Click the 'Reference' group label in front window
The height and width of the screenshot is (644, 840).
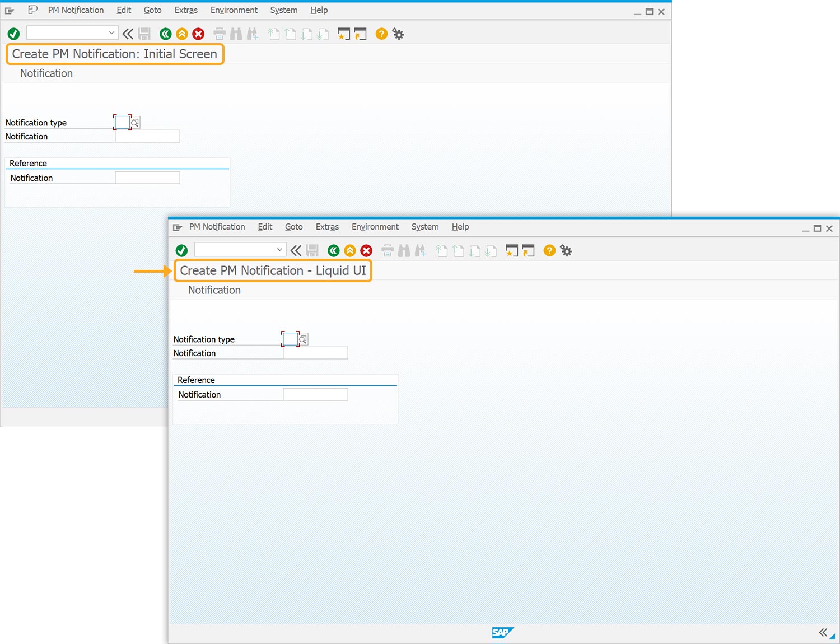(196, 380)
